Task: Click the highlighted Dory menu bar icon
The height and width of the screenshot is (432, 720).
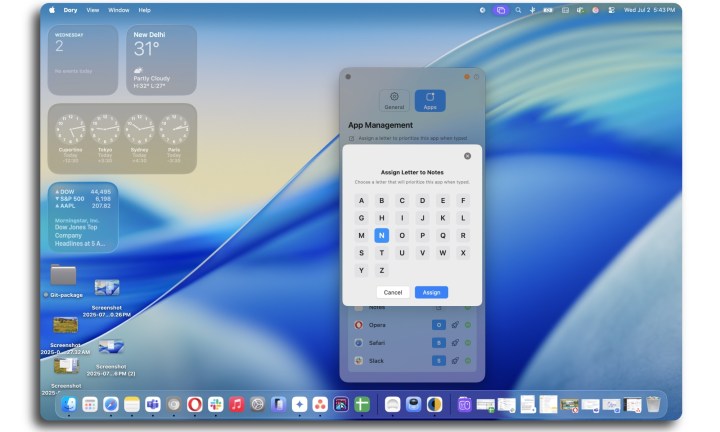Action: (501, 10)
